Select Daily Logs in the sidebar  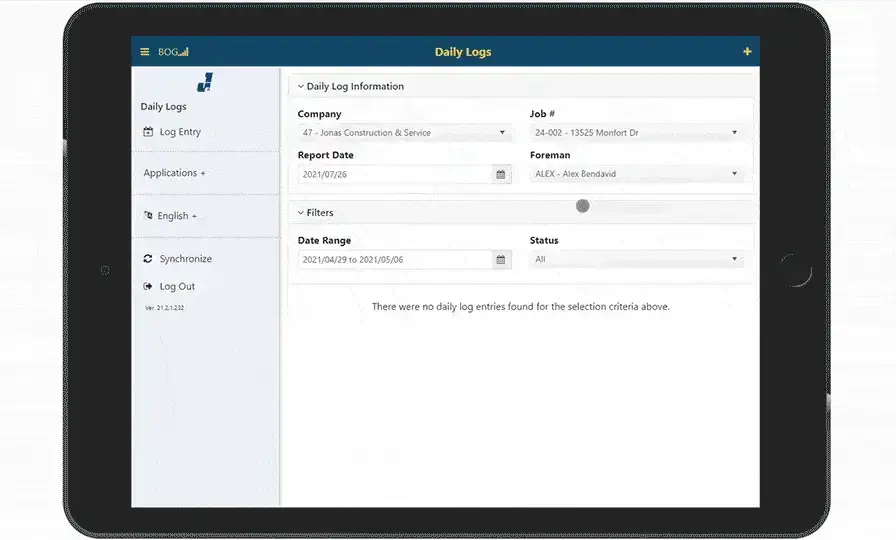coord(163,107)
